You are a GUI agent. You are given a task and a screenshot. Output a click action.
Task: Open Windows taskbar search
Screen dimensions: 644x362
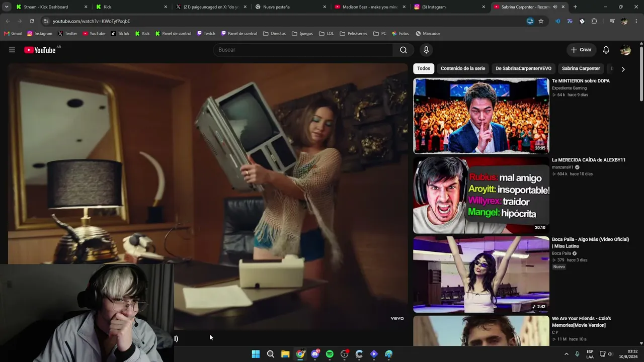point(271,354)
